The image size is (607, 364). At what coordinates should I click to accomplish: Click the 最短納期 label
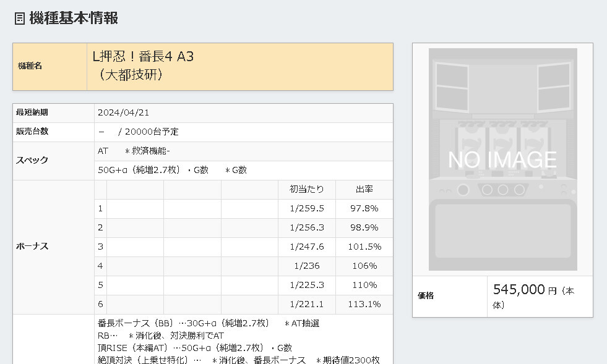32,112
